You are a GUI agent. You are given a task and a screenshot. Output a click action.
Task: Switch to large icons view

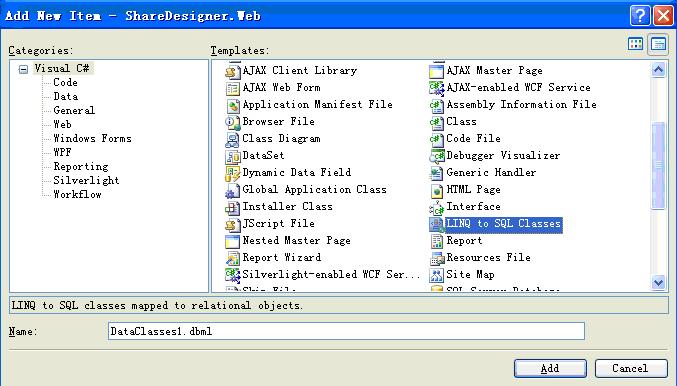tap(636, 44)
